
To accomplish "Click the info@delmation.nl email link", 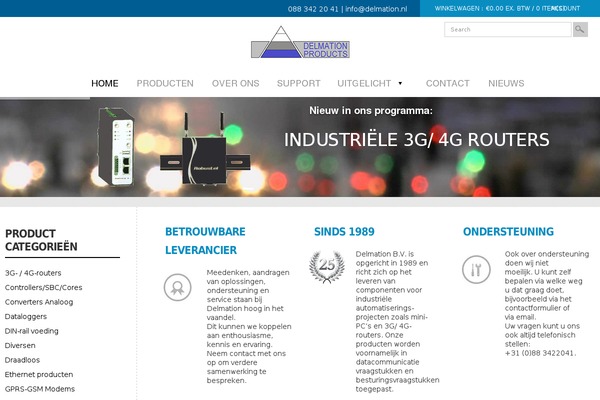I will point(376,9).
